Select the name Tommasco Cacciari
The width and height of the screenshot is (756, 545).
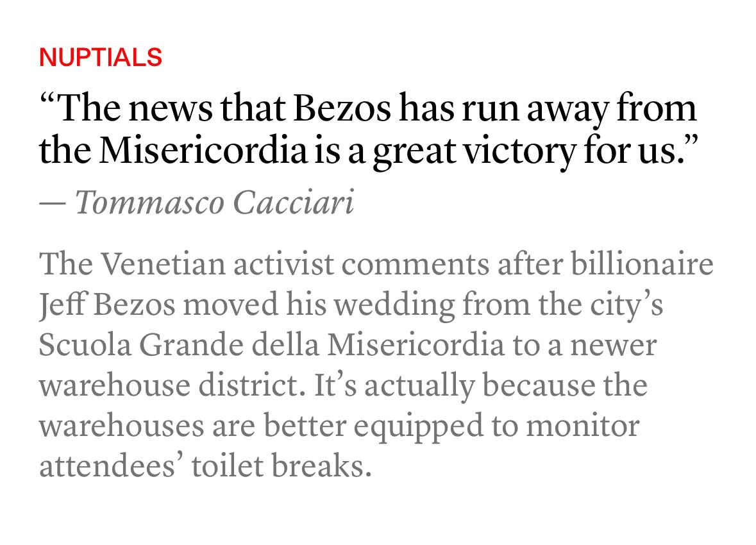pos(215,202)
